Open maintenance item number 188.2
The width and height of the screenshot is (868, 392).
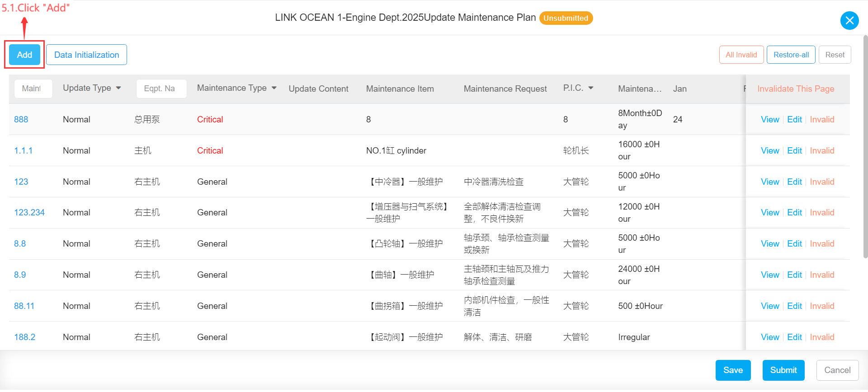point(24,337)
